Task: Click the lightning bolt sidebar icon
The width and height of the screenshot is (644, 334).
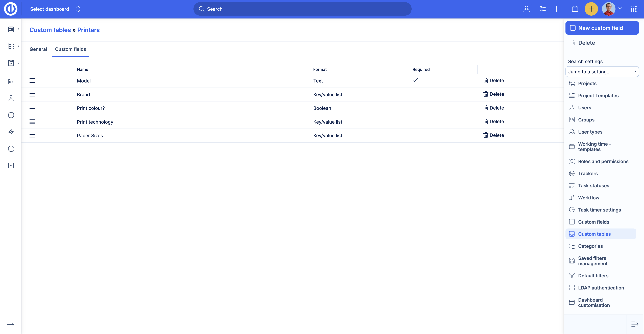Action: (11, 132)
